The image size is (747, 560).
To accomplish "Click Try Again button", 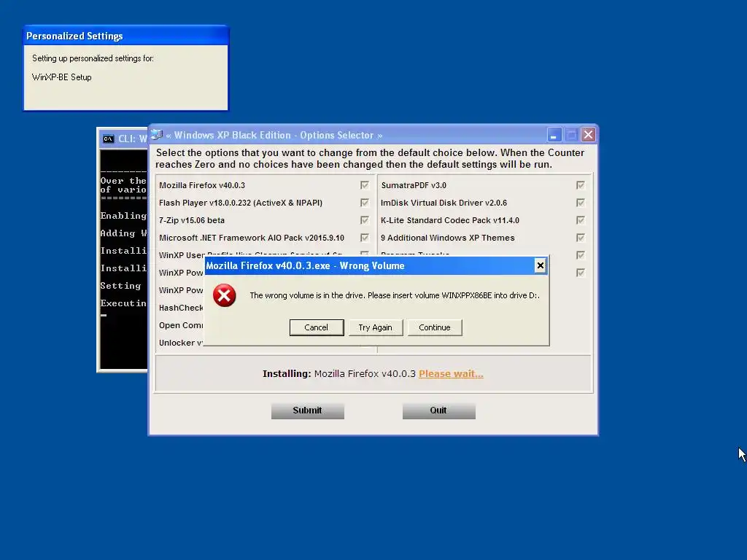I will (x=376, y=327).
